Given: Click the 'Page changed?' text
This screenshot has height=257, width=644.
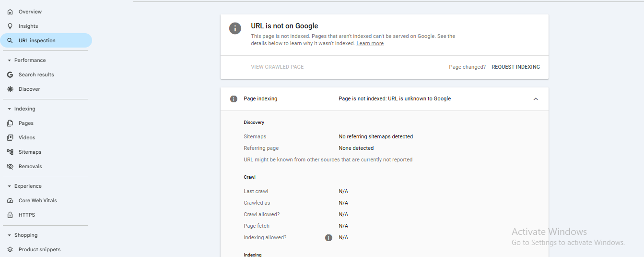Looking at the screenshot, I should pyautogui.click(x=467, y=67).
